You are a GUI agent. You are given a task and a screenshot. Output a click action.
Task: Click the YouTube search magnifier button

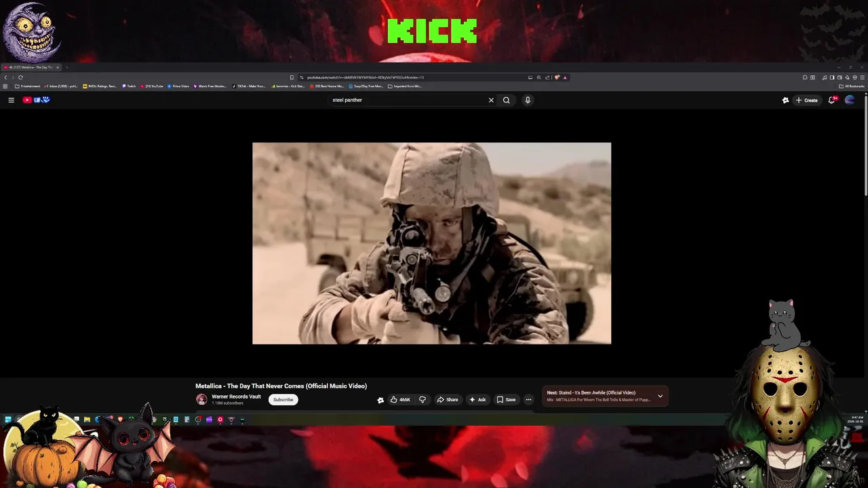pos(506,100)
